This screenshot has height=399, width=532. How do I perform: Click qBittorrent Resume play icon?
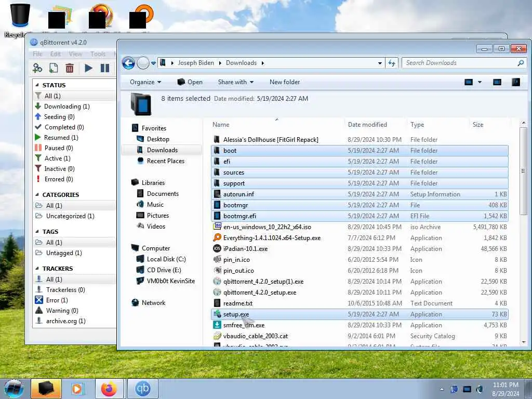(x=88, y=68)
